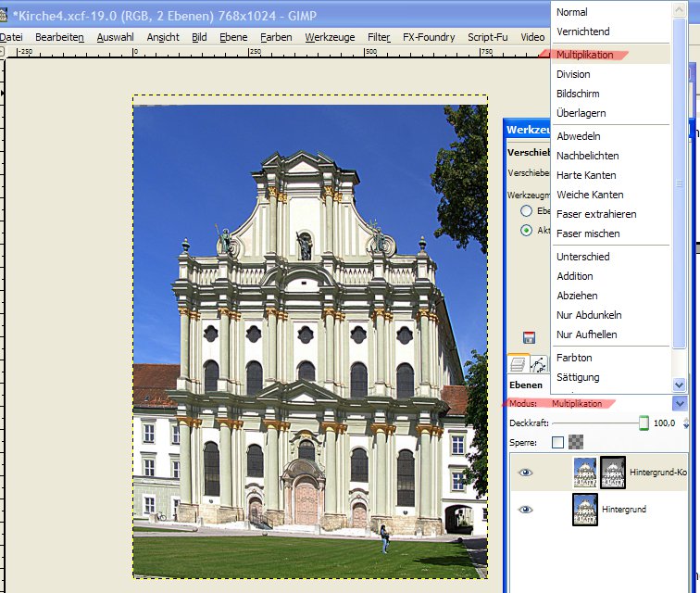This screenshot has width=700, height=593.
Task: Choose Normal blend mode
Action: (x=572, y=12)
